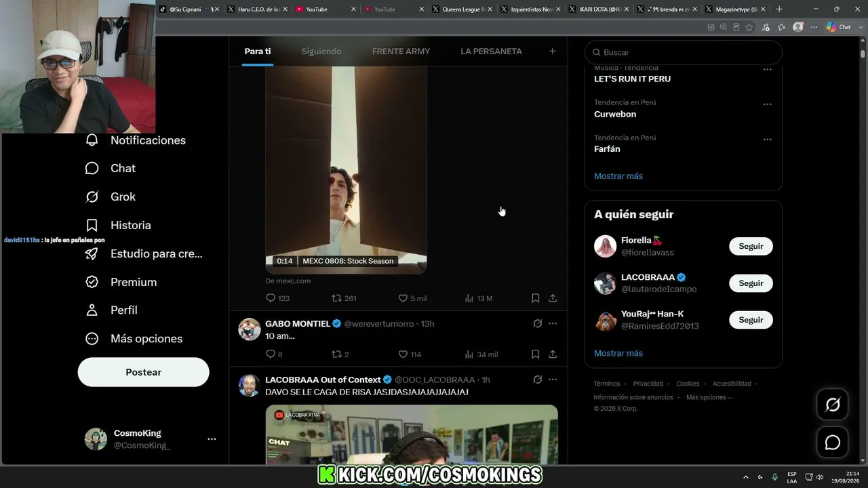Switch to the Siguiendo tab
868x488 pixels.
[x=321, y=52]
